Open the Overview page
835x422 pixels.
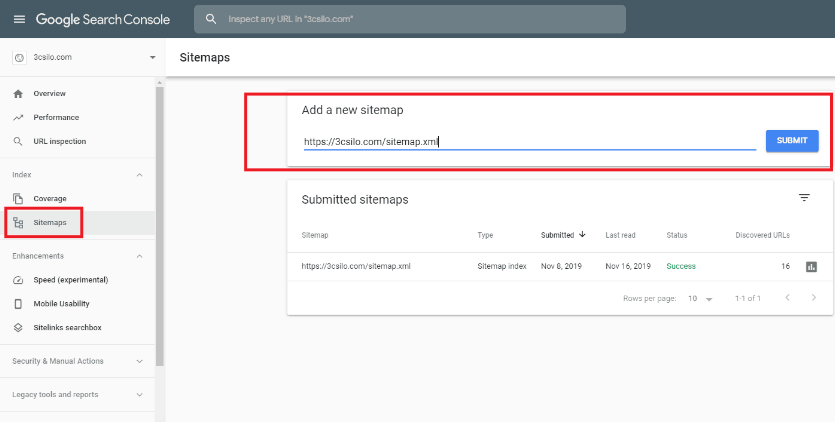click(x=49, y=93)
